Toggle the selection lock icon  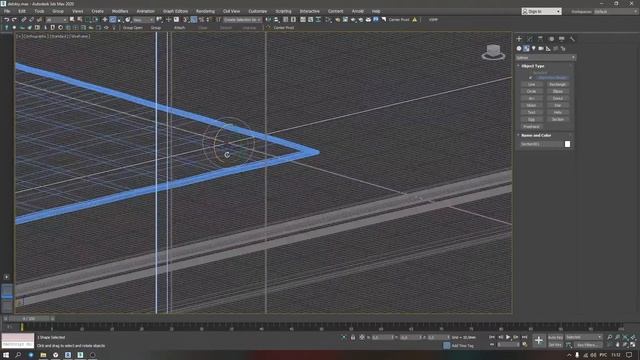click(x=353, y=338)
